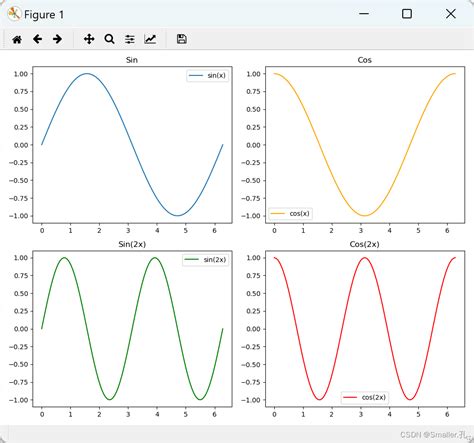The width and height of the screenshot is (474, 443).
Task: Open the Edit axis and curve parameters icon
Action: pos(150,39)
